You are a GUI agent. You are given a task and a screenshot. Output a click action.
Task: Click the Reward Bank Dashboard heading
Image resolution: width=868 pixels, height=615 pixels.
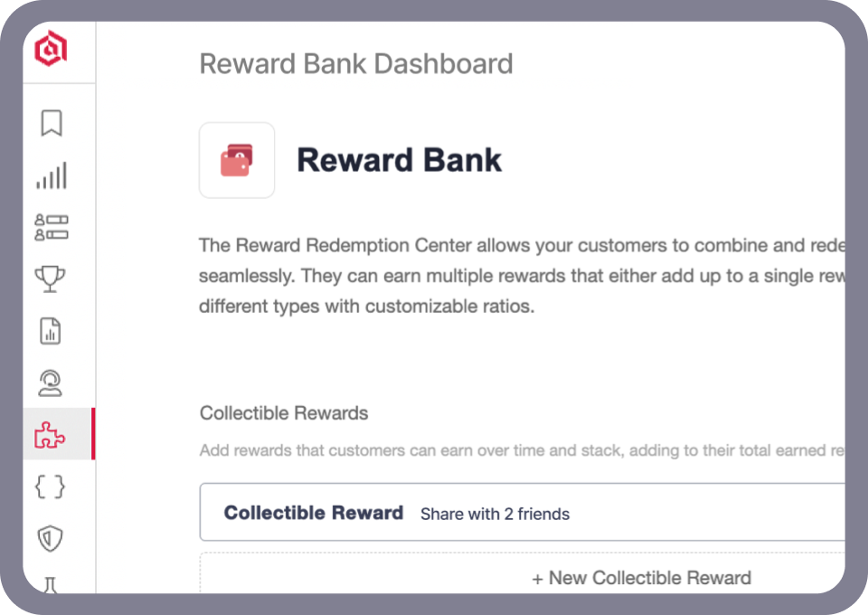356,64
